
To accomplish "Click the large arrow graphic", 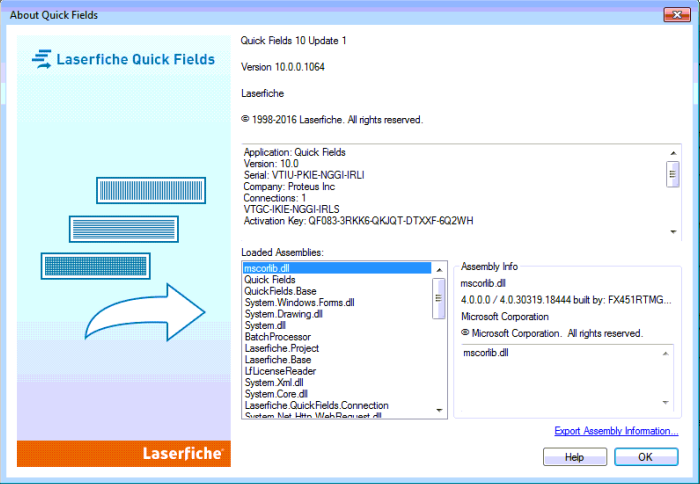I will [145, 312].
